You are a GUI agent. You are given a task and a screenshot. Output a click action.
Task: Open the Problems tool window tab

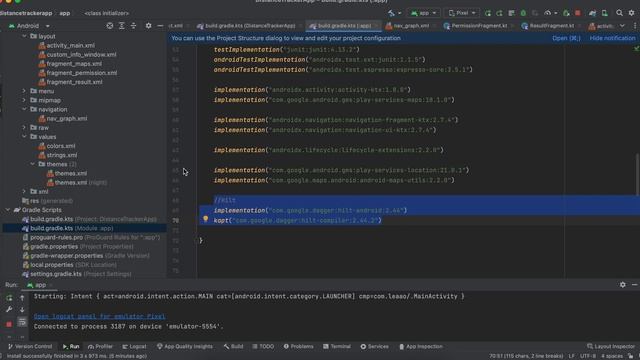298,347
